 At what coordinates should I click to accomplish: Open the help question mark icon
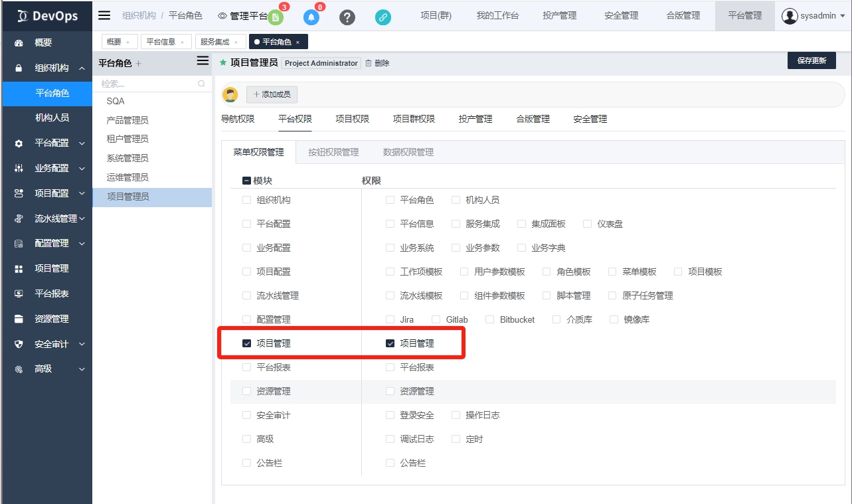[x=347, y=17]
